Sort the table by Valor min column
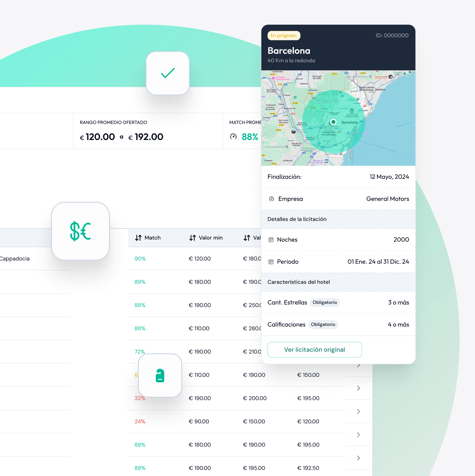The image size is (475, 476). [206, 238]
